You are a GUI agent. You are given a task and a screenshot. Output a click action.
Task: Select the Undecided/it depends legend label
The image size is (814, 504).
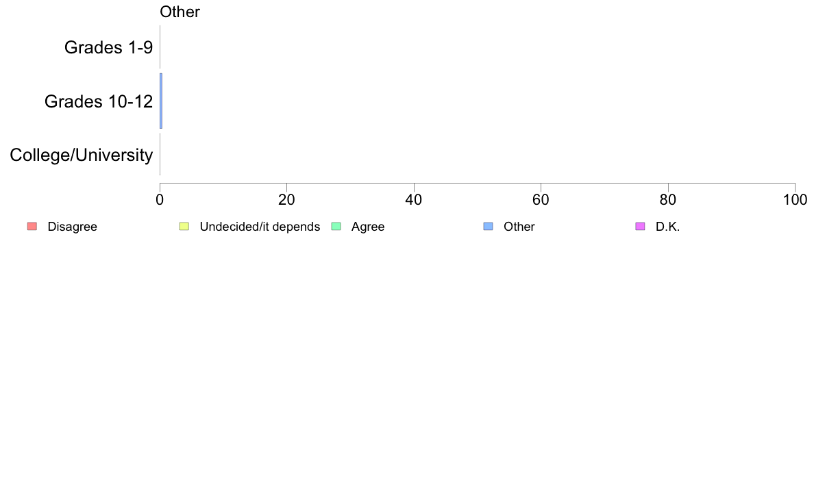(260, 227)
